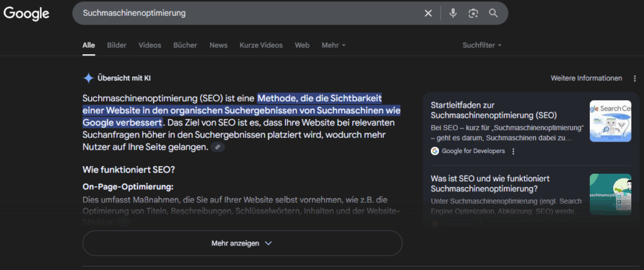This screenshot has height=270, width=644.
Task: Open the three-dot menu next to Google for Developers
Action: pyautogui.click(x=513, y=151)
